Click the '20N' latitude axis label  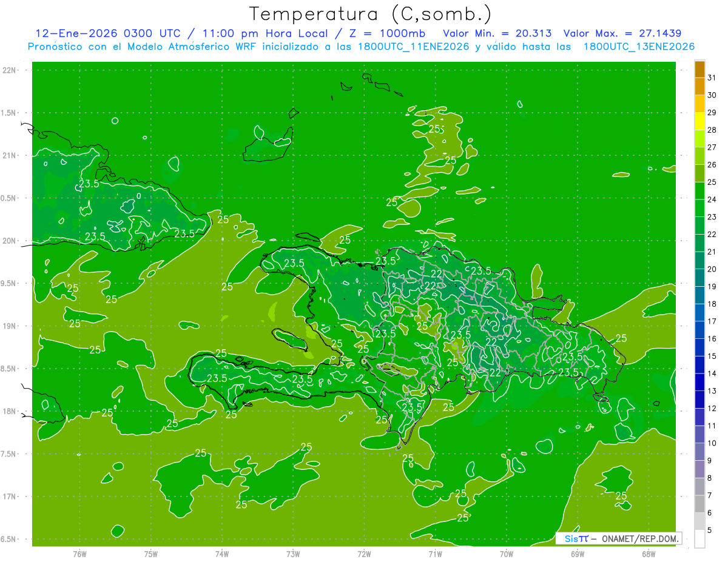(x=8, y=241)
